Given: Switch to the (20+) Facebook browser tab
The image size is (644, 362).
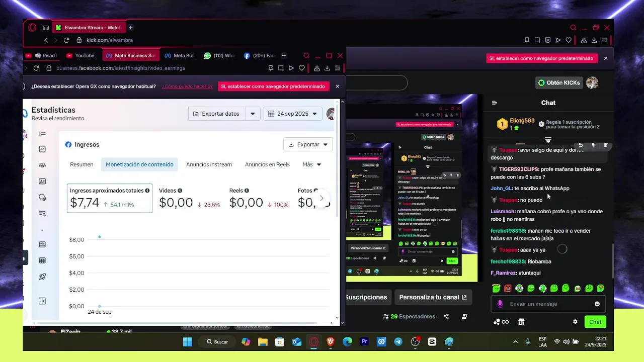Looking at the screenshot, I should coord(259,55).
